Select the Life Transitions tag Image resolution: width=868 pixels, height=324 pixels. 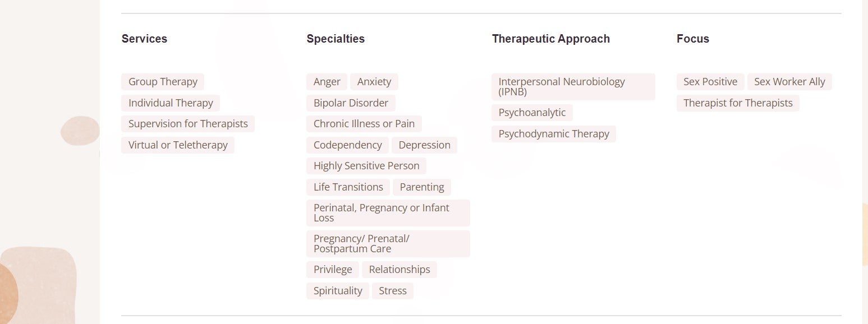click(348, 187)
